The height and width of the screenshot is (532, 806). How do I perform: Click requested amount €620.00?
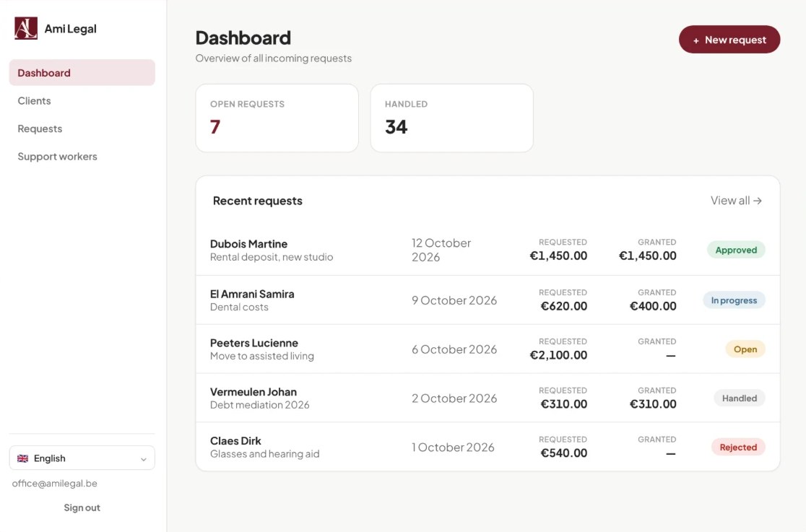(x=563, y=306)
